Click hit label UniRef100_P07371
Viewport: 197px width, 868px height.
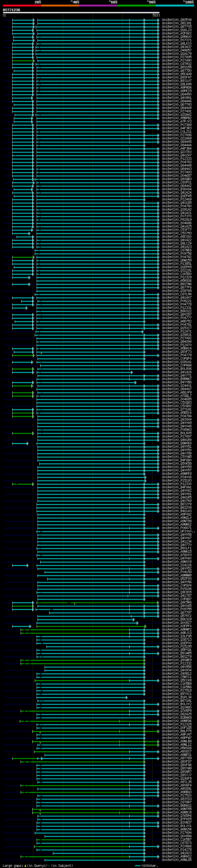(177, 40)
